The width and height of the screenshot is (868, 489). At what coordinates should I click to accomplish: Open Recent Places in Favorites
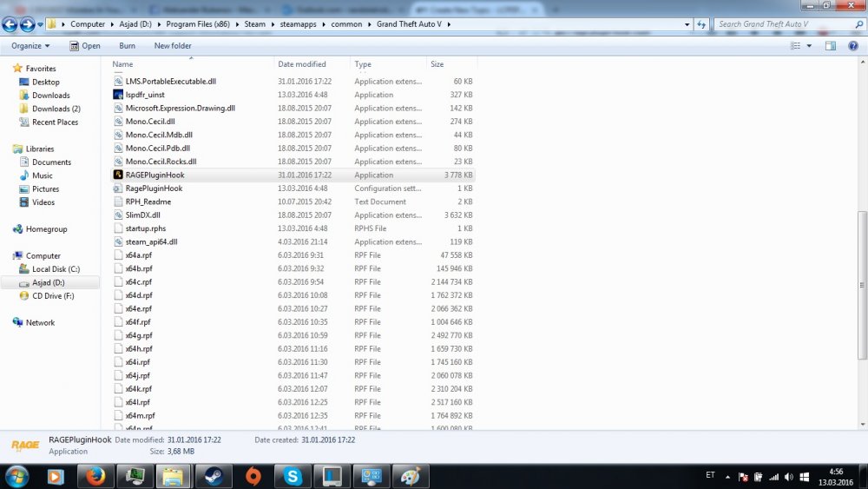tap(55, 122)
